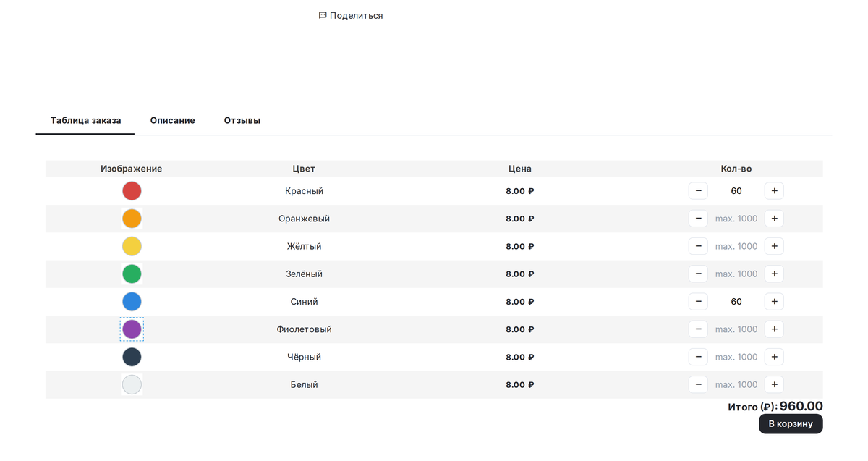Switch to the Описание tab
This screenshot has width=868, height=461.
click(x=173, y=120)
